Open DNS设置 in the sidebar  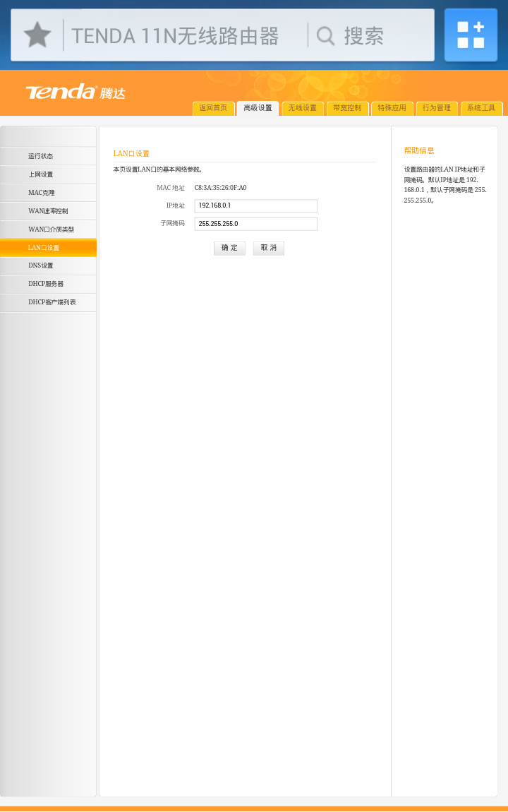coord(48,265)
